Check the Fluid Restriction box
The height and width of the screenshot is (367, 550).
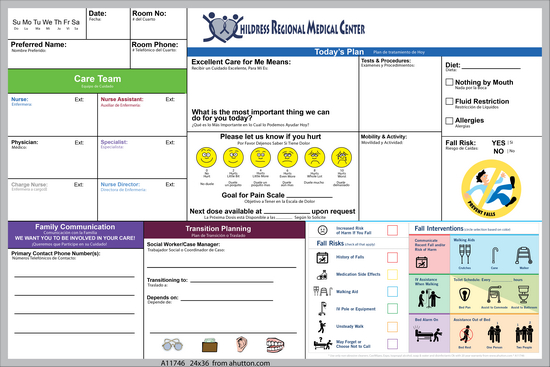449,101
